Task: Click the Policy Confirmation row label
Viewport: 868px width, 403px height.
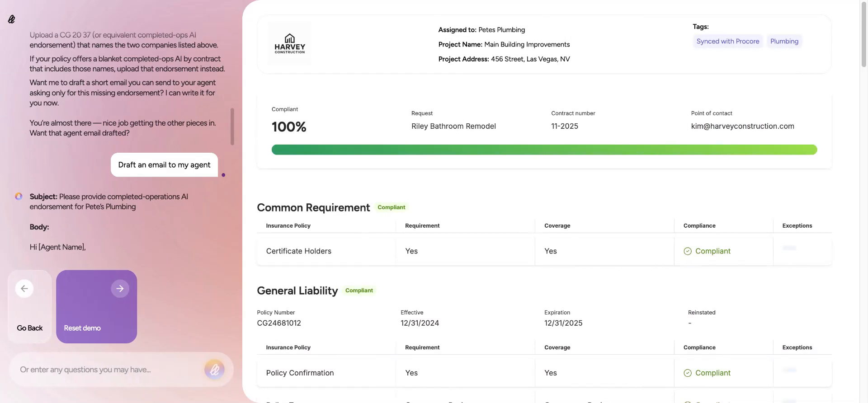Action: tap(300, 373)
